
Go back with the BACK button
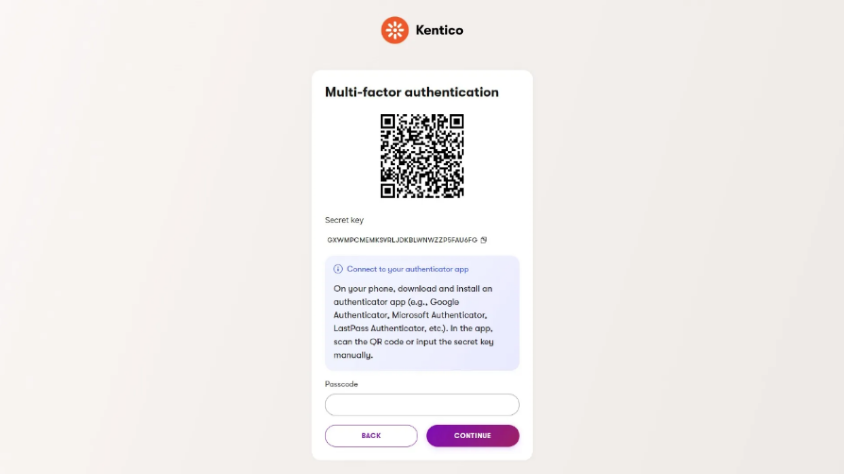click(371, 436)
